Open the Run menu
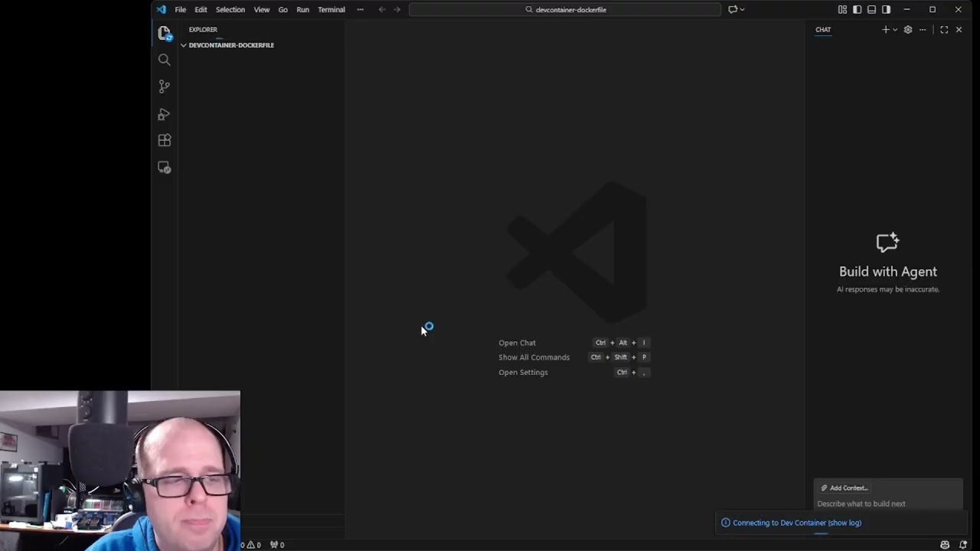980x551 pixels. (x=303, y=9)
